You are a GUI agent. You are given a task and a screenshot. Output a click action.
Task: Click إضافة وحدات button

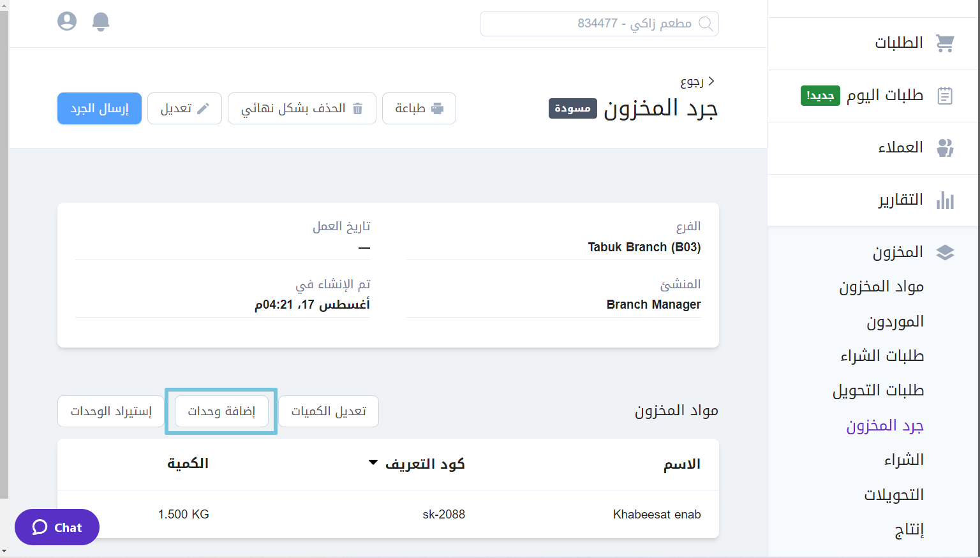pyautogui.click(x=221, y=411)
